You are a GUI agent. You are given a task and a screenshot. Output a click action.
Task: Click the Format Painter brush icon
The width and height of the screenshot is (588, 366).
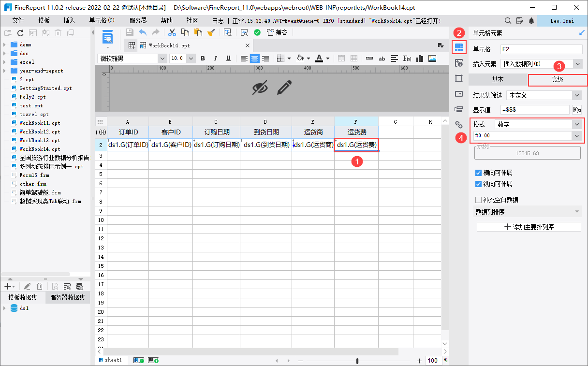211,32
